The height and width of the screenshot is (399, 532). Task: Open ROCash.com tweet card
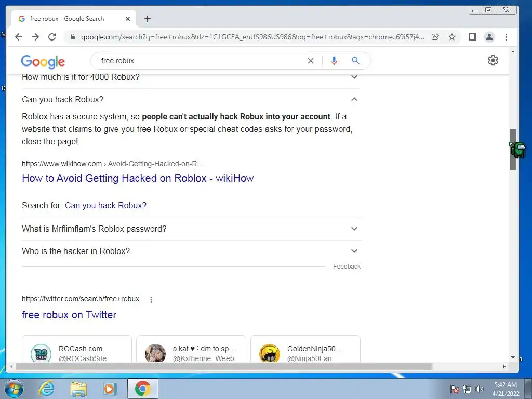pos(77,349)
